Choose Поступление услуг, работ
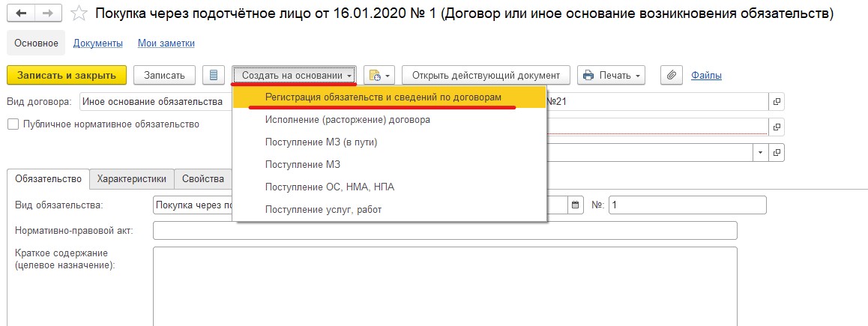 click(x=390, y=210)
